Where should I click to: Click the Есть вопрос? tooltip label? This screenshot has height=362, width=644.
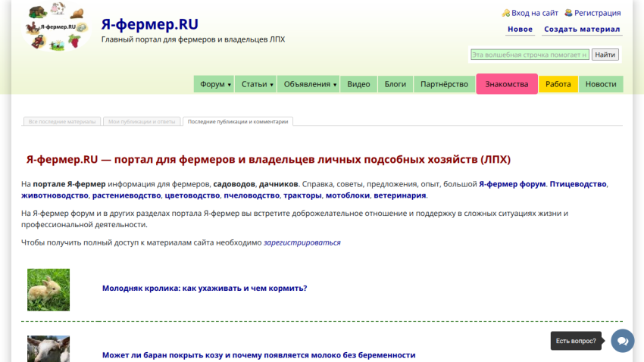pos(576,341)
